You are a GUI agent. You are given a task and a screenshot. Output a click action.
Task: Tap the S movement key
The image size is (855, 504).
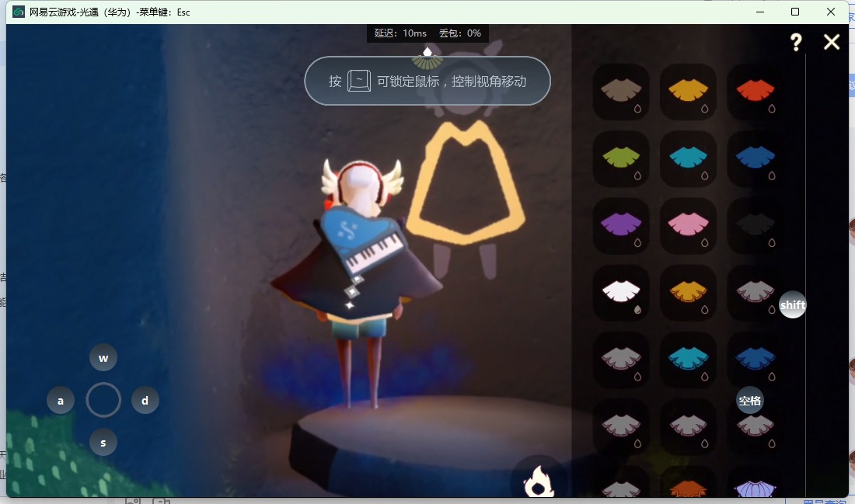tap(103, 443)
